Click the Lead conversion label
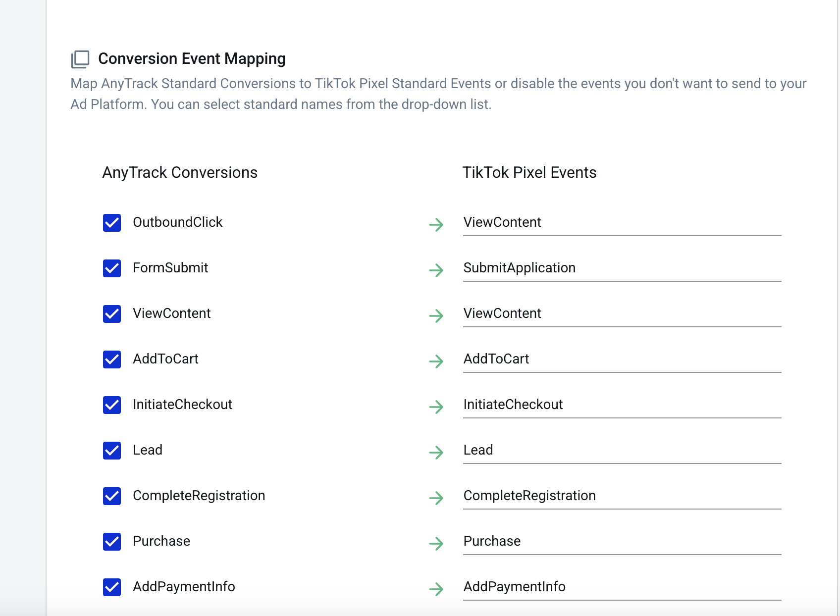Viewport: 840px width, 616px height. coord(148,450)
